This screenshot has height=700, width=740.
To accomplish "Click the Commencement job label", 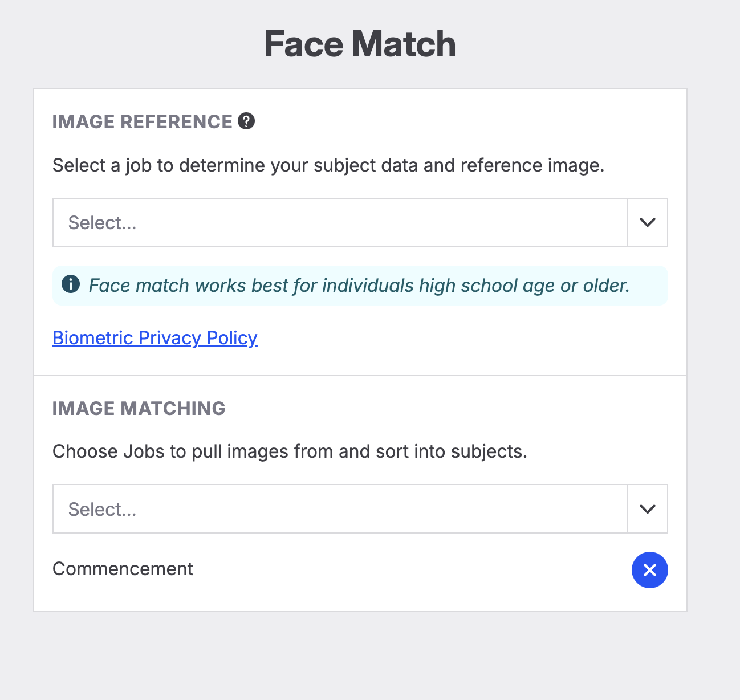I will (123, 569).
